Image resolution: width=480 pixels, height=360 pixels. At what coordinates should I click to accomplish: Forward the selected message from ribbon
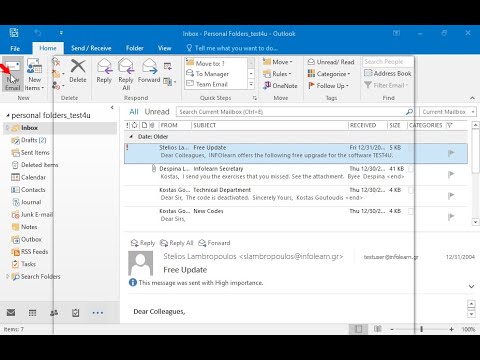(x=149, y=71)
